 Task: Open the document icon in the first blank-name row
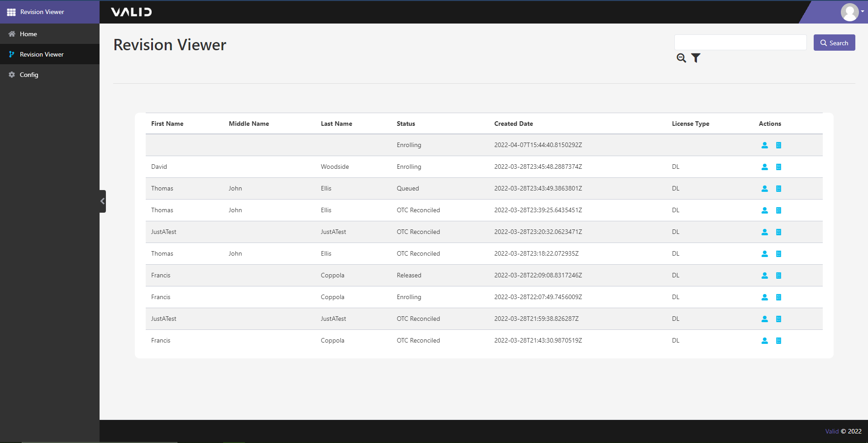(778, 145)
